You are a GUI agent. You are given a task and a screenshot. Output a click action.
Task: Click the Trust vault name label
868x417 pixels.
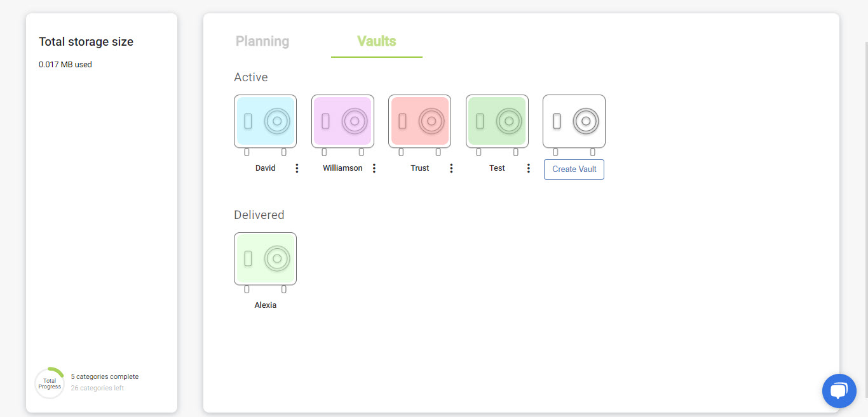420,168
